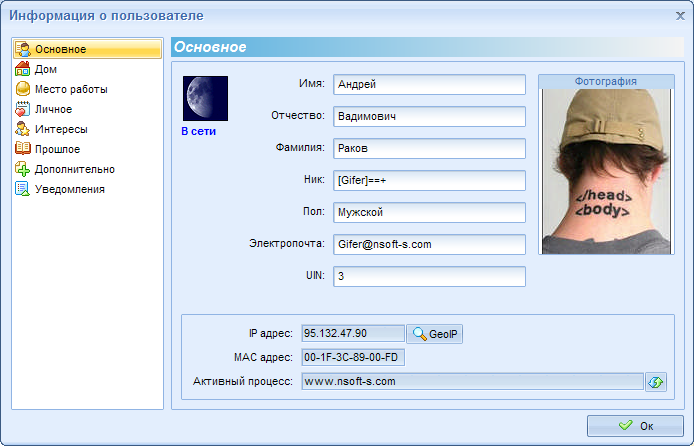Click the Пол field showing Мужской

pyautogui.click(x=429, y=212)
